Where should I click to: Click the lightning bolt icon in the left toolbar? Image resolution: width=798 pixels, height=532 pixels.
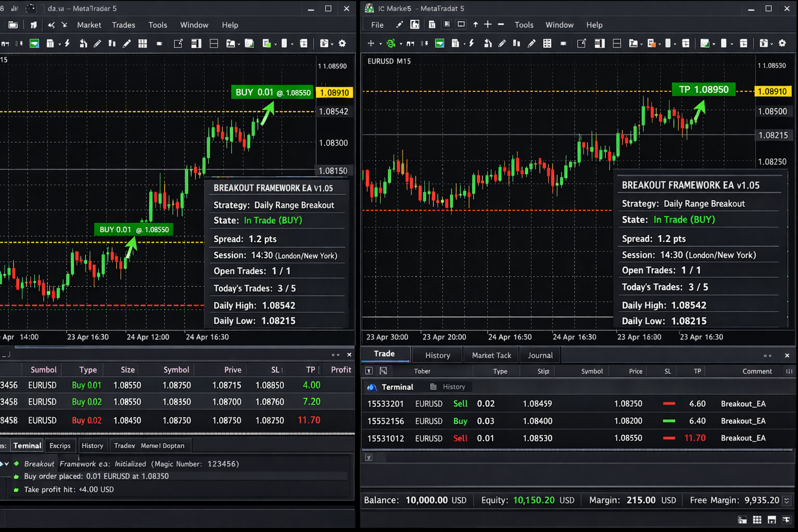pyautogui.click(x=67, y=44)
